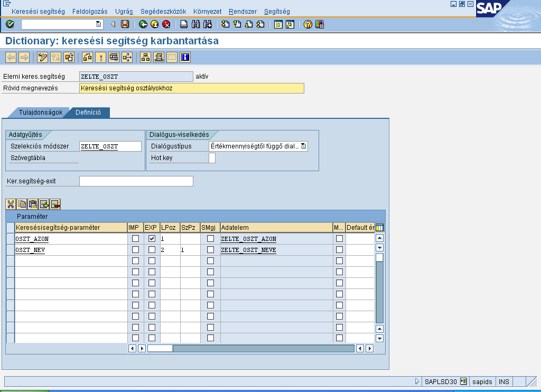
Task: Open Dialógustípus dropdown list
Action: pyautogui.click(x=303, y=146)
